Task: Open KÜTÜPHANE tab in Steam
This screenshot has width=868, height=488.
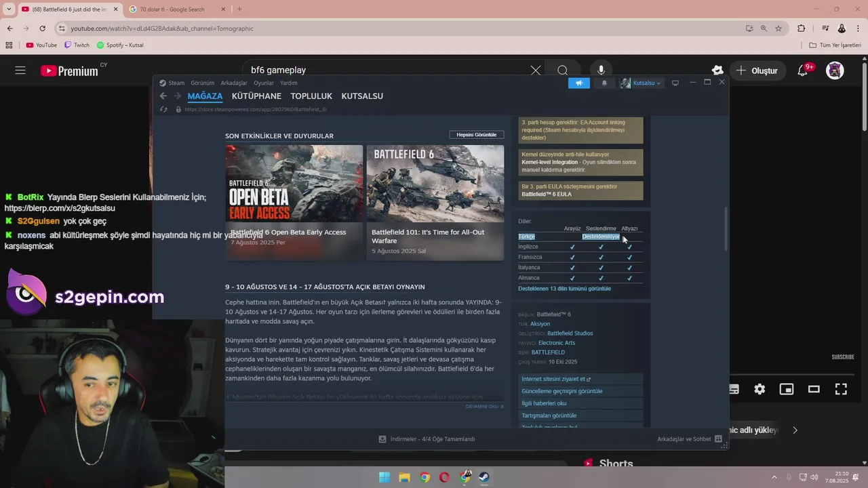Action: 256,96
